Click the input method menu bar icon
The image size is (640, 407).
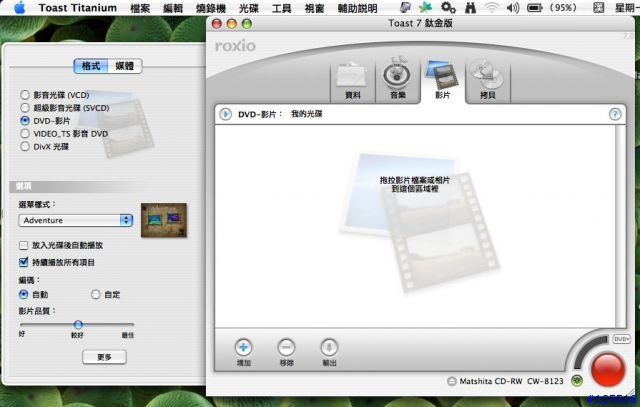click(598, 7)
